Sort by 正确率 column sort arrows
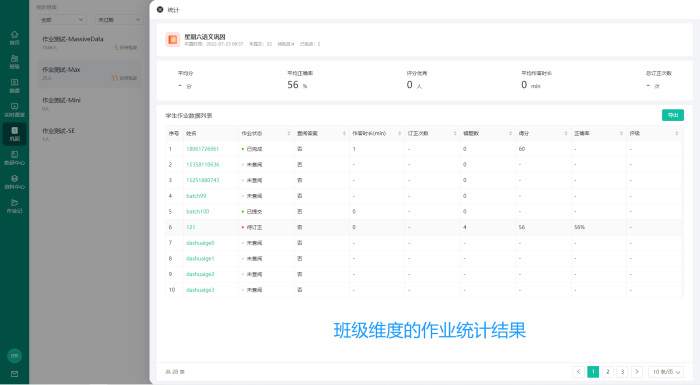This screenshot has width=700, height=385. pos(621,134)
